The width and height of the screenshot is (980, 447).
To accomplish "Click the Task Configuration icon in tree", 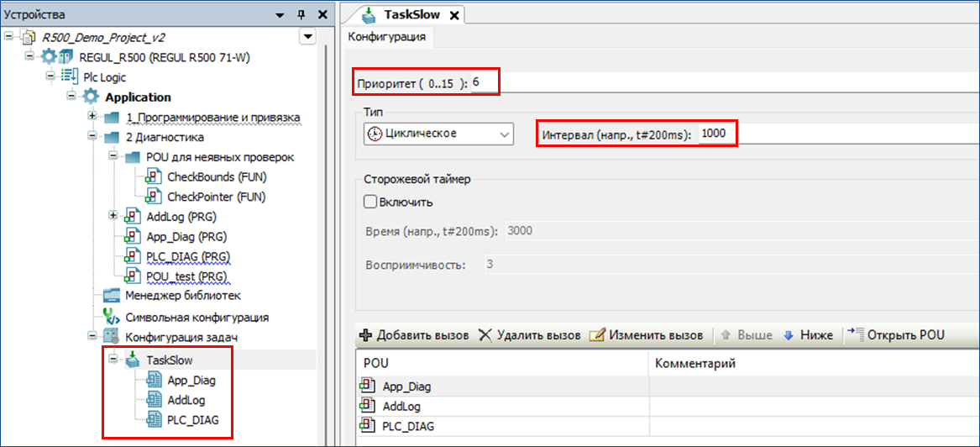I will click(x=112, y=337).
